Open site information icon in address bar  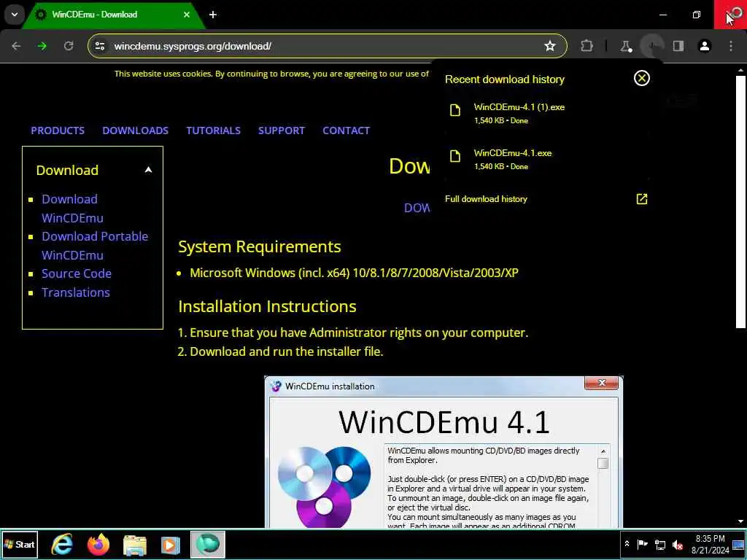click(x=99, y=46)
